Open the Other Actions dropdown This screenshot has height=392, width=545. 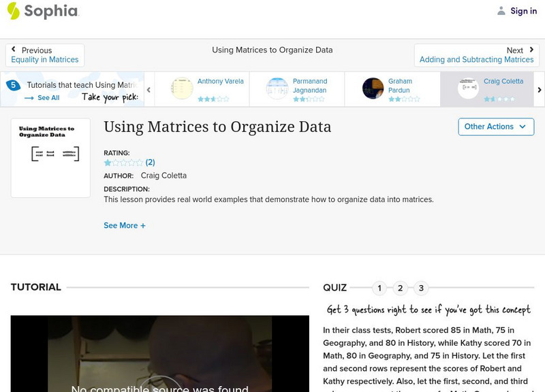click(495, 127)
